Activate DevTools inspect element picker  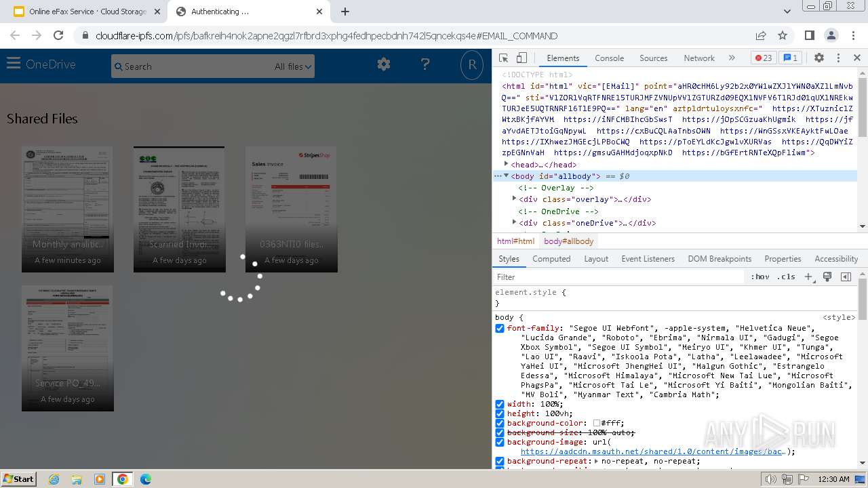click(503, 58)
